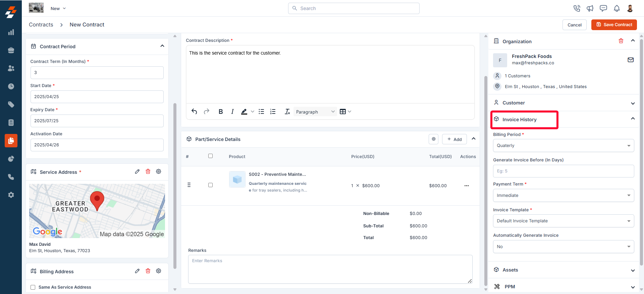Image resolution: width=644 pixels, height=294 pixels.
Task: Click the phone call icon in top bar
Action: [577, 8]
